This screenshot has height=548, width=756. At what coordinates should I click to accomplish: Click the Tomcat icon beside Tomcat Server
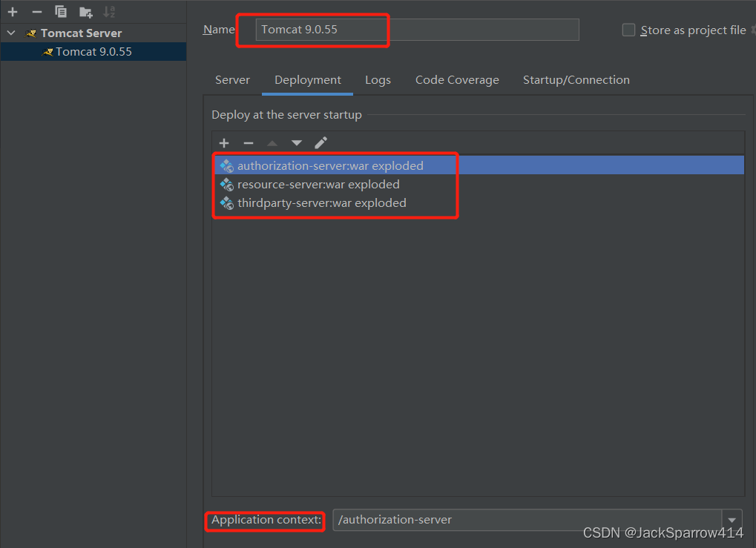(x=31, y=33)
